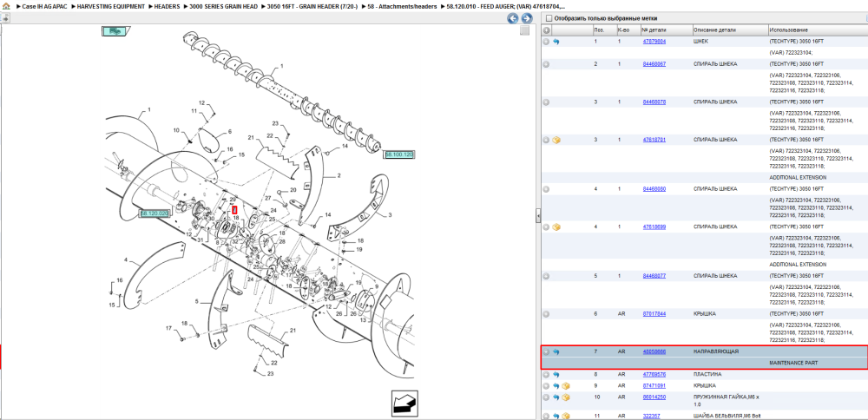Open the part number link in НАПРАВЛЯЮЩАЯ row
The width and height of the screenshot is (868, 420).
pos(654,351)
